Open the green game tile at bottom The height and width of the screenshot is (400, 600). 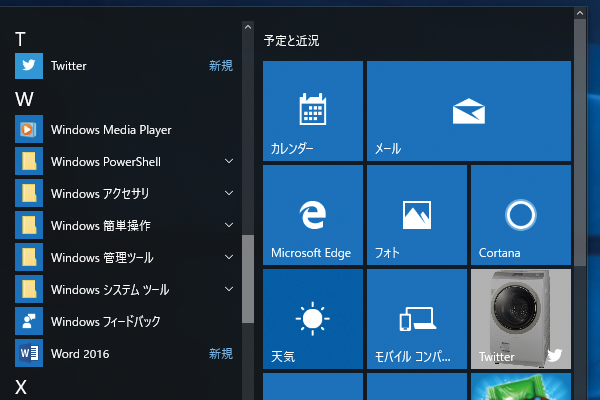pyautogui.click(x=521, y=387)
